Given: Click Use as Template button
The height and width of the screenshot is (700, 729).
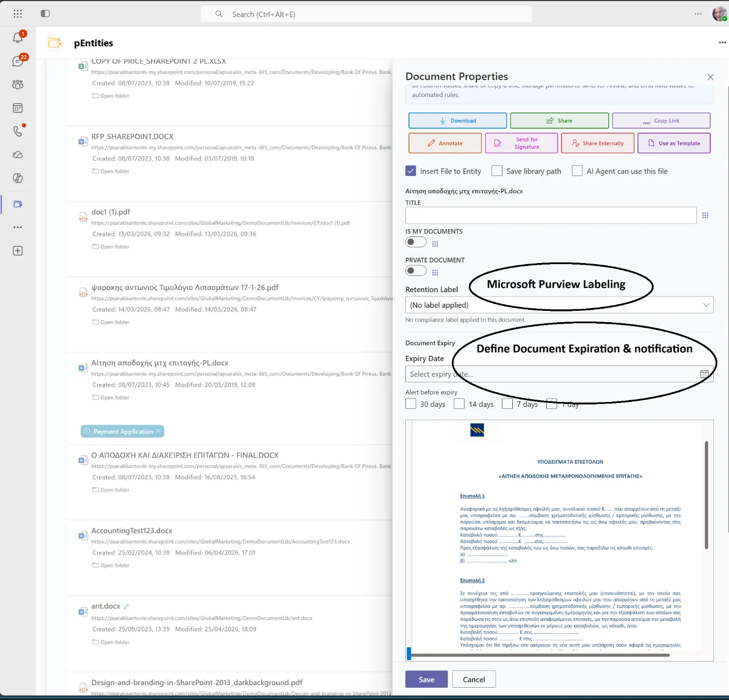Looking at the screenshot, I should point(674,143).
